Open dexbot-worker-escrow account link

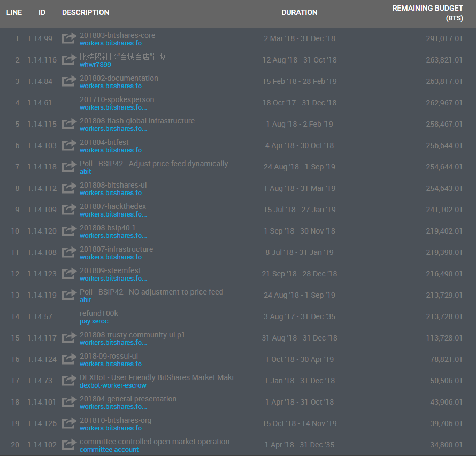pos(113,385)
